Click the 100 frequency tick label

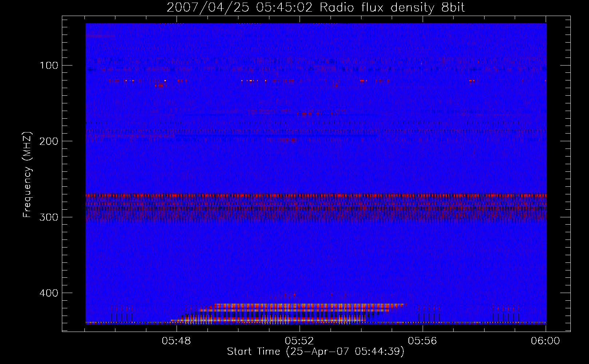coord(49,66)
